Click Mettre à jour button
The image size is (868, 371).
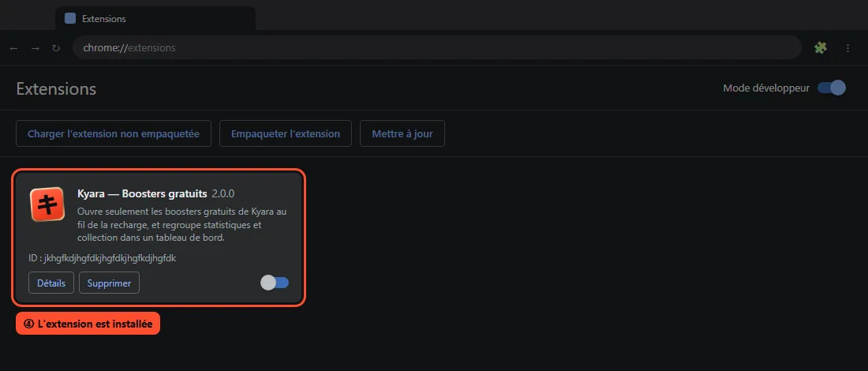point(402,133)
